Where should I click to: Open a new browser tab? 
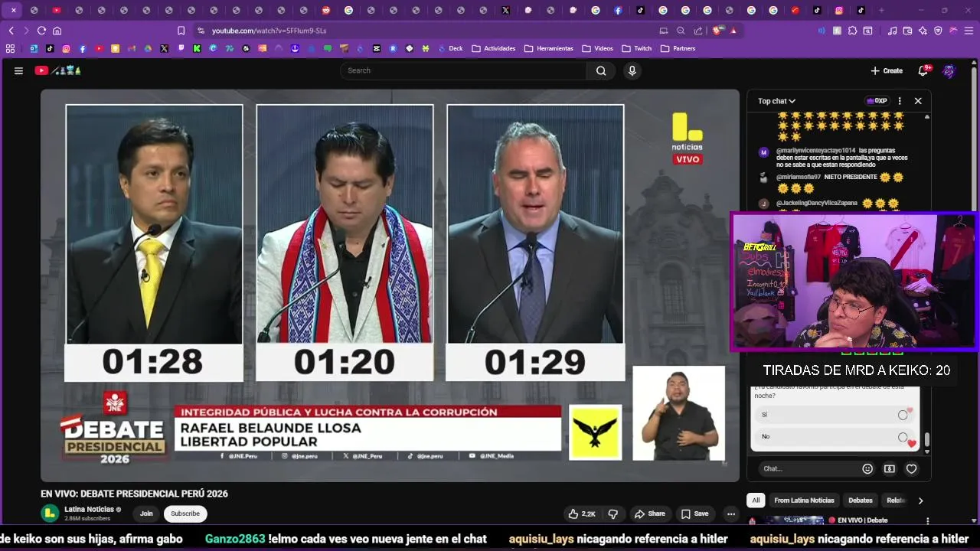pyautogui.click(x=881, y=10)
